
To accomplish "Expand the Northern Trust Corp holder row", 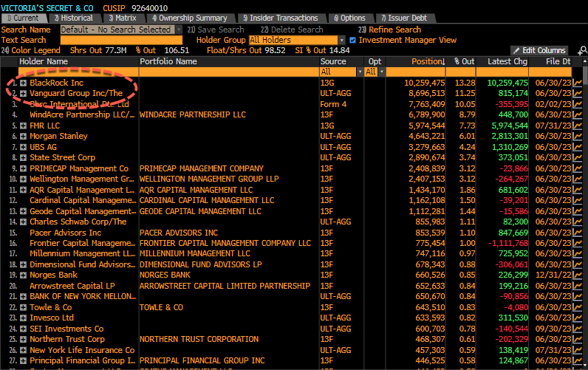I will [x=23, y=339].
